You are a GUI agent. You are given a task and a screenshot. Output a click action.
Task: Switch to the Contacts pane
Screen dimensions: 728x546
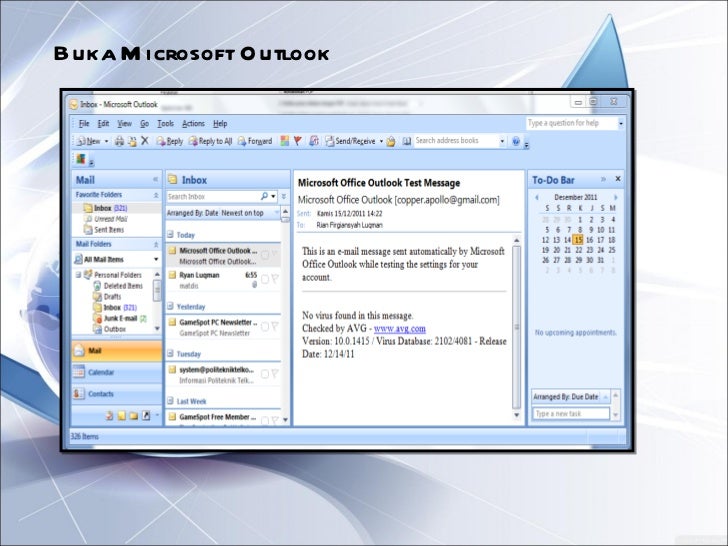117,394
